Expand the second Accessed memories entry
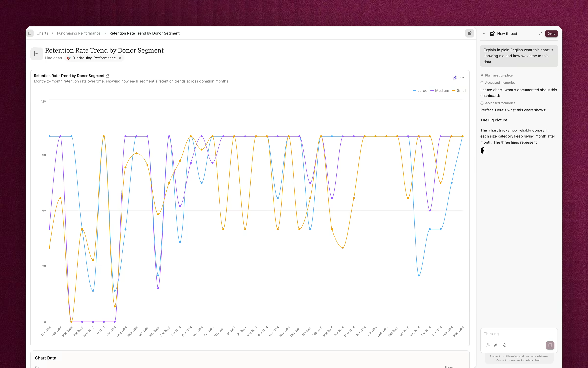This screenshot has height=368, width=588. click(x=498, y=103)
